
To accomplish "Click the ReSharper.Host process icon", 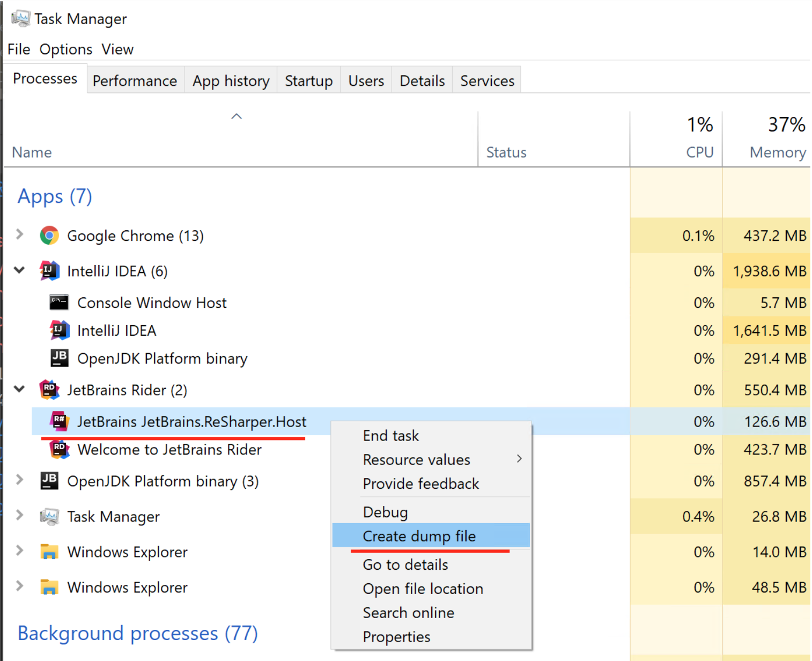I will pos(60,421).
